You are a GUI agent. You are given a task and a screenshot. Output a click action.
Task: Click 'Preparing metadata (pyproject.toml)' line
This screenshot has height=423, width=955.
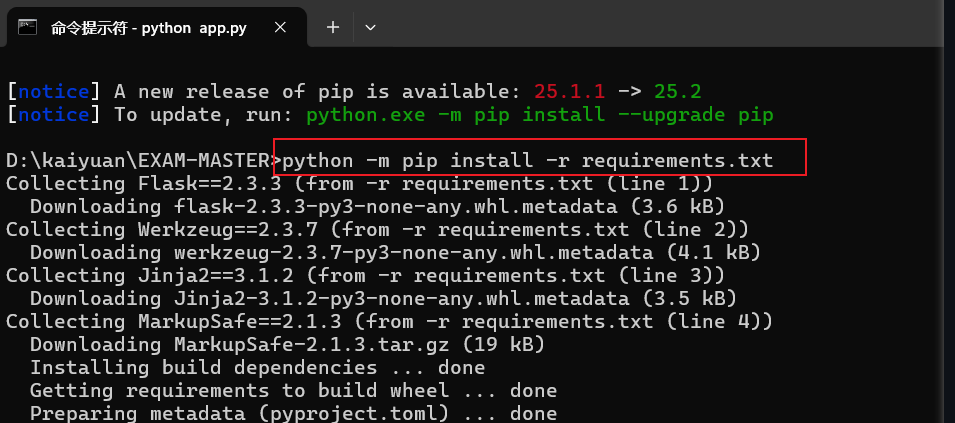tap(294, 413)
